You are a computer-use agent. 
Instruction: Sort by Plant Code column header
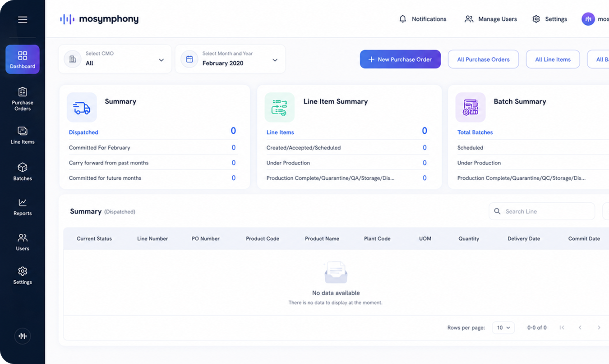point(377,239)
